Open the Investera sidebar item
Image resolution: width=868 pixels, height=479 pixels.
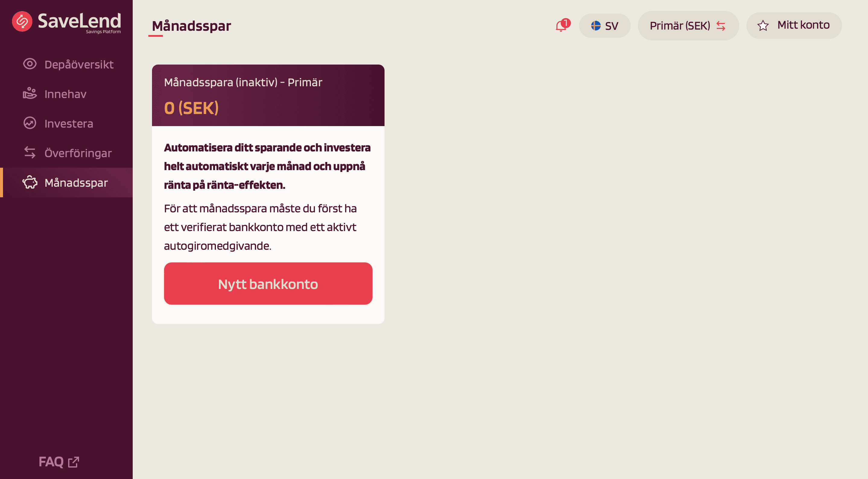(x=69, y=124)
